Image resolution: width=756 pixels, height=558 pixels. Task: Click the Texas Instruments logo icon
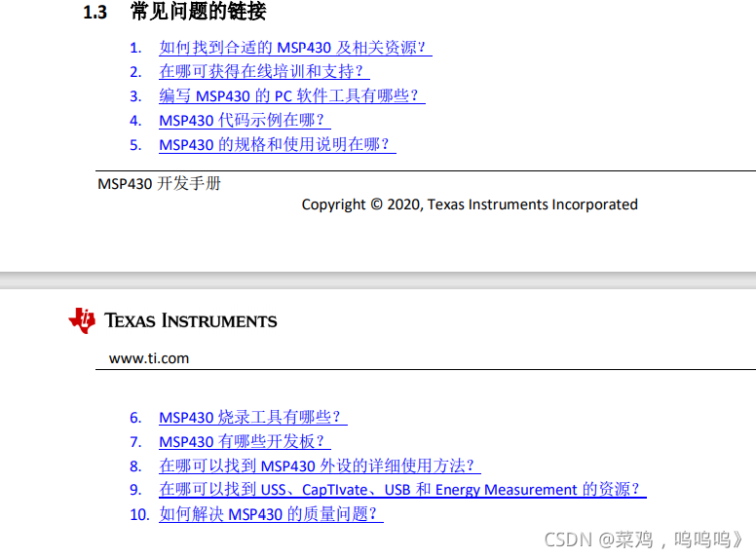click(82, 320)
